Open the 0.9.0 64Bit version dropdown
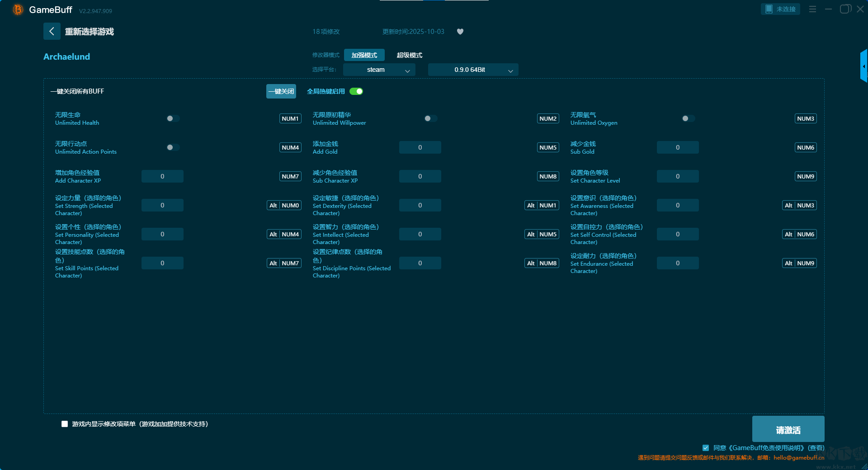Viewport: 868px width, 470px height. pos(473,70)
